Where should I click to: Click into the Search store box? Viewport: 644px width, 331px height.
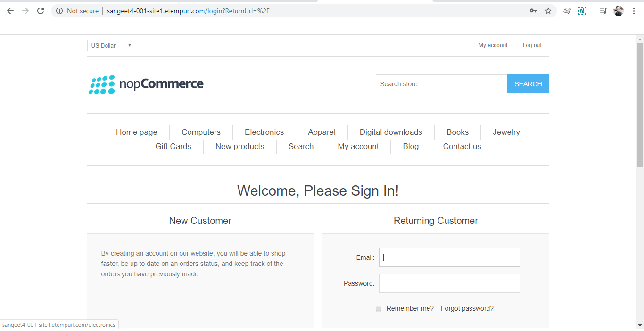point(442,84)
